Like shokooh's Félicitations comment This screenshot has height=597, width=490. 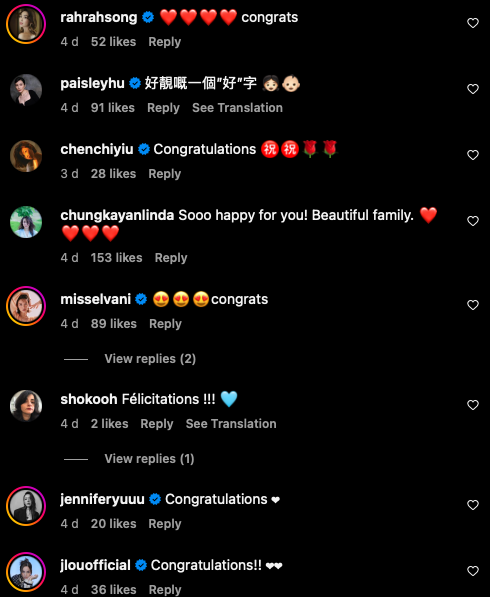472,405
